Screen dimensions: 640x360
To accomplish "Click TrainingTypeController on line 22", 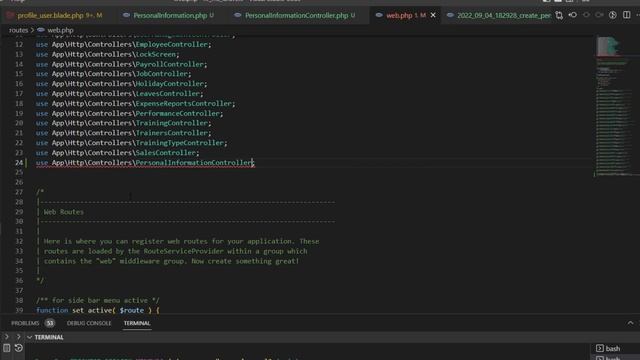I will pos(180,143).
